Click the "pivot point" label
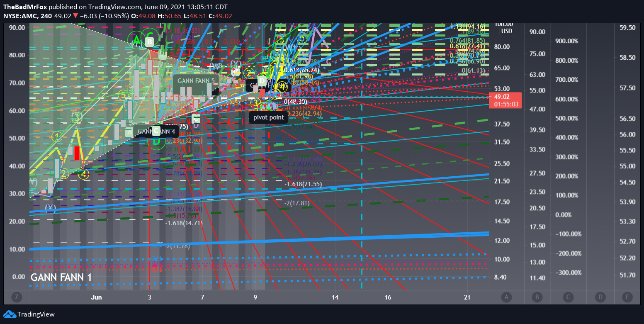Image resolution: width=644 pixels, height=324 pixels. coord(269,117)
